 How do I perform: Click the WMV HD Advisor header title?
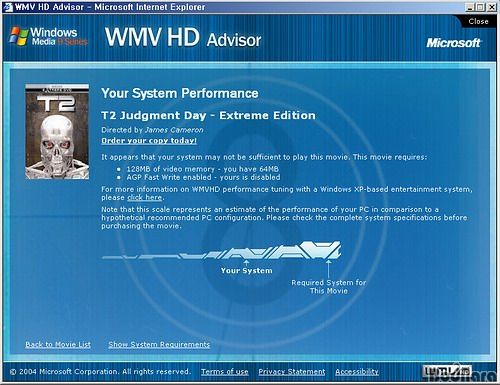click(183, 37)
